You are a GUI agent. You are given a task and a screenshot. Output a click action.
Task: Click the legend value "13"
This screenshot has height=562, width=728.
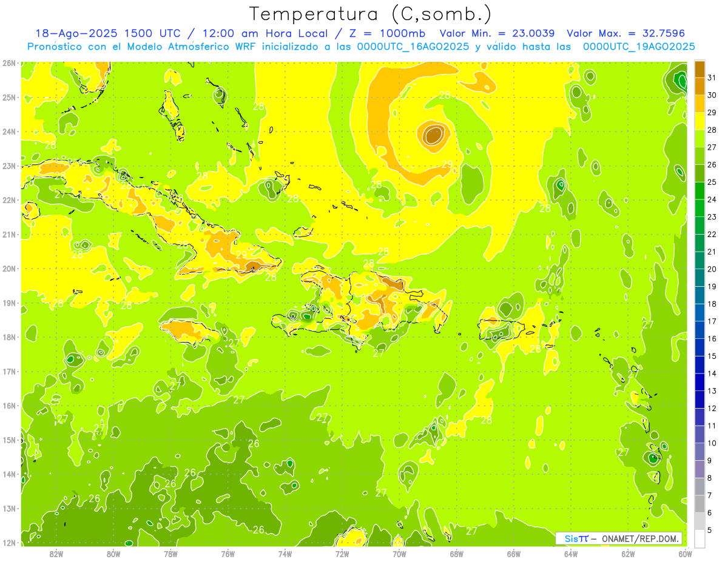click(x=712, y=391)
